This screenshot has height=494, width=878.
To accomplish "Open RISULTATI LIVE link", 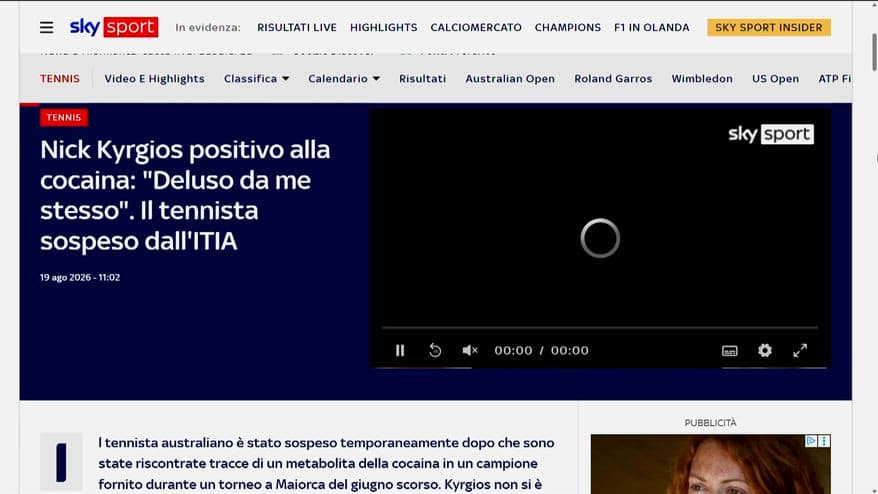I will [297, 27].
